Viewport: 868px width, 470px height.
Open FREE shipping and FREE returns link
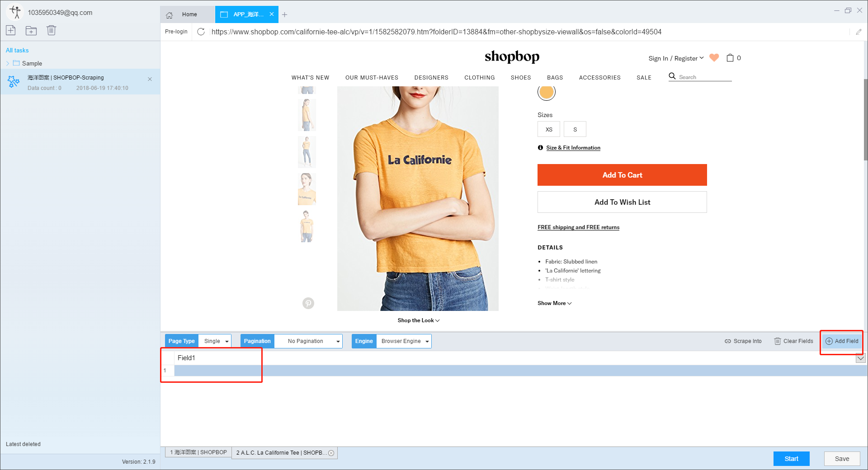(578, 227)
